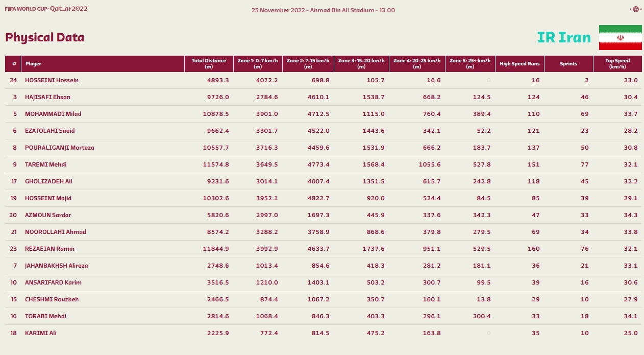Viewport: 644px width, 355px height.
Task: Select the IR Iran team name heading
Action: pos(564,37)
